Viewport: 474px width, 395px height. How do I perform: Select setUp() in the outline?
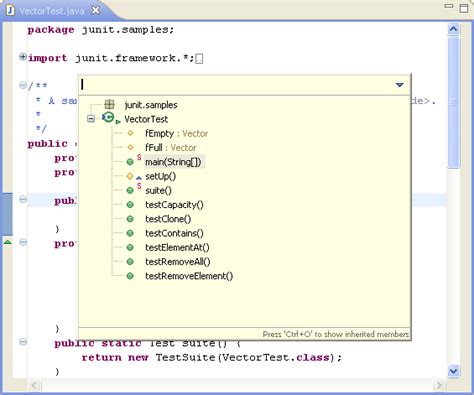point(160,176)
